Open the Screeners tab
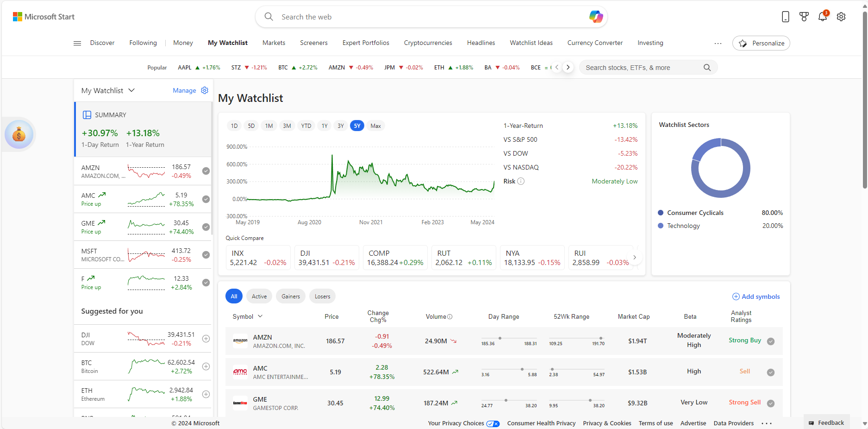 click(x=313, y=43)
